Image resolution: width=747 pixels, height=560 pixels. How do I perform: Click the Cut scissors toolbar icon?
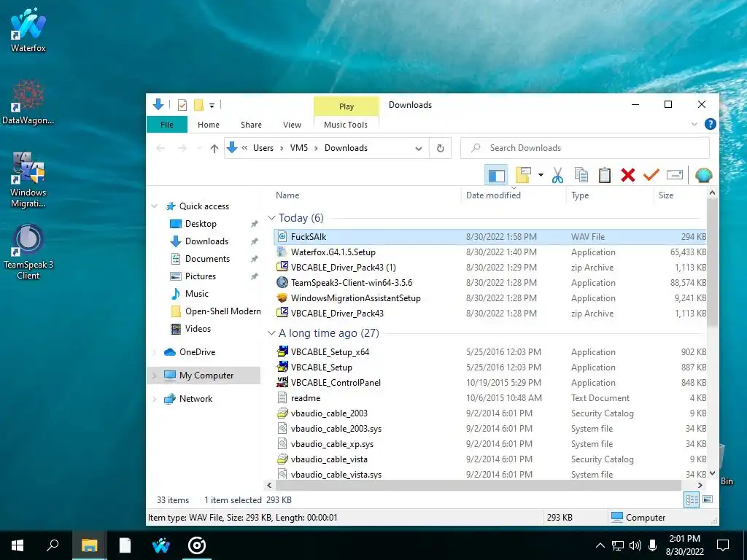(557, 175)
